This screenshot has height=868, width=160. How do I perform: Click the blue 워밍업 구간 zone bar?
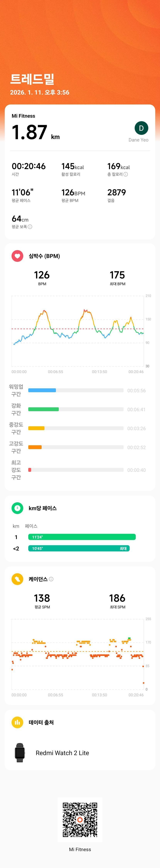[42, 390]
